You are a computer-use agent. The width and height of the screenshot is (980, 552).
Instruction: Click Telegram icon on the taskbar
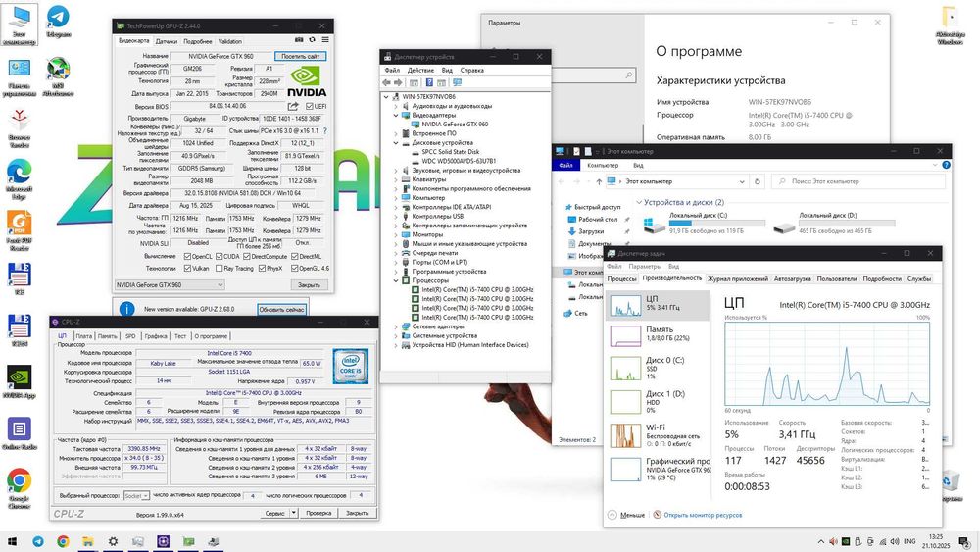[38, 541]
